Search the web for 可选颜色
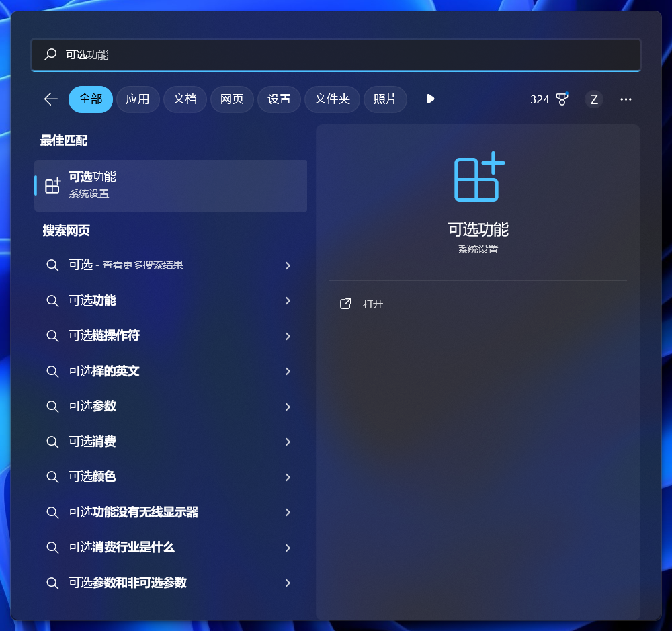 coord(92,477)
